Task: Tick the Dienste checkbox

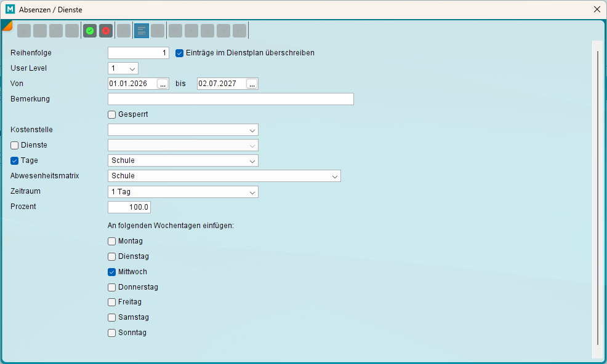Action: 15,145
